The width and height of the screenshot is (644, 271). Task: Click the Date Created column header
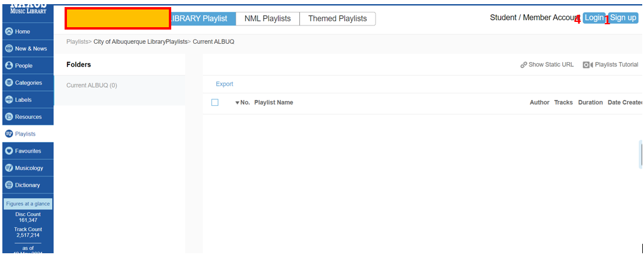(625, 102)
